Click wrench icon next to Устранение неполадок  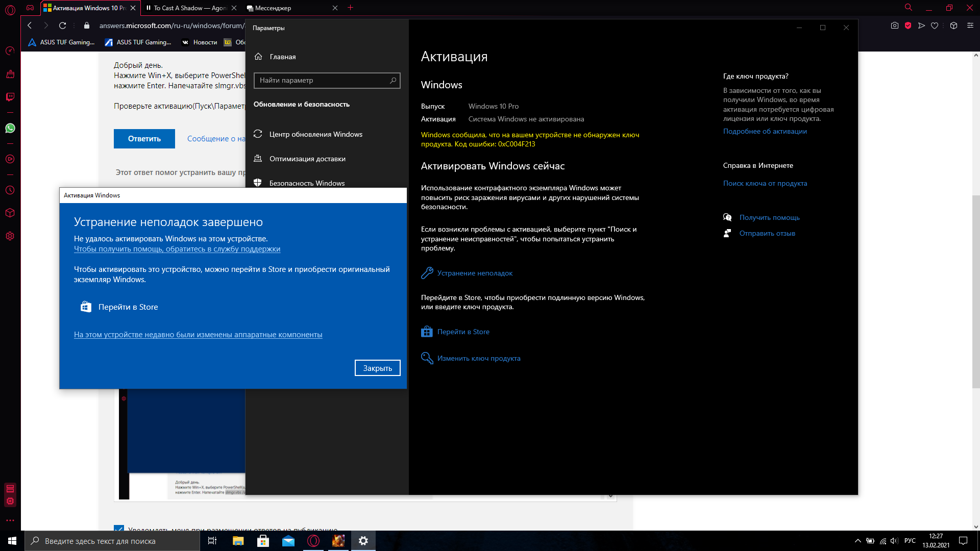point(427,273)
